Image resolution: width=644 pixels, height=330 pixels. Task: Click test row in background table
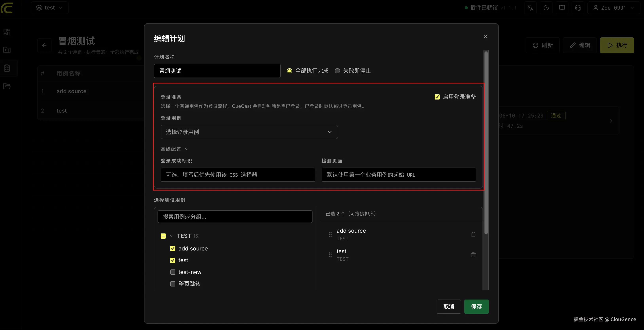pyautogui.click(x=90, y=111)
